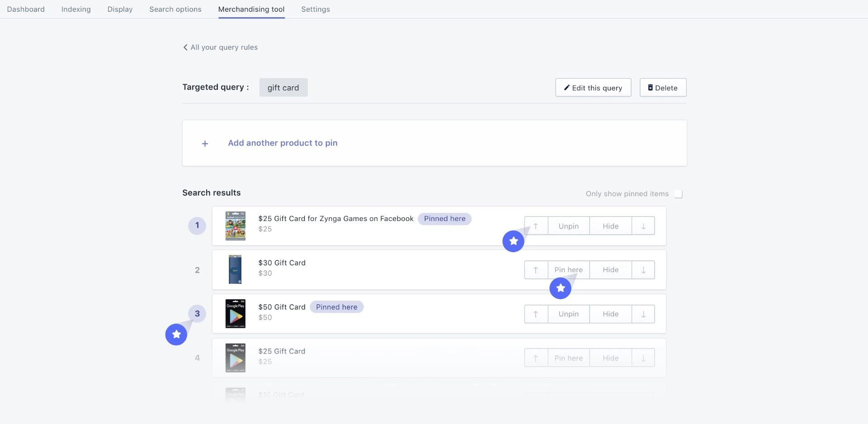Click Add another product to pin
868x424 pixels.
coord(283,143)
